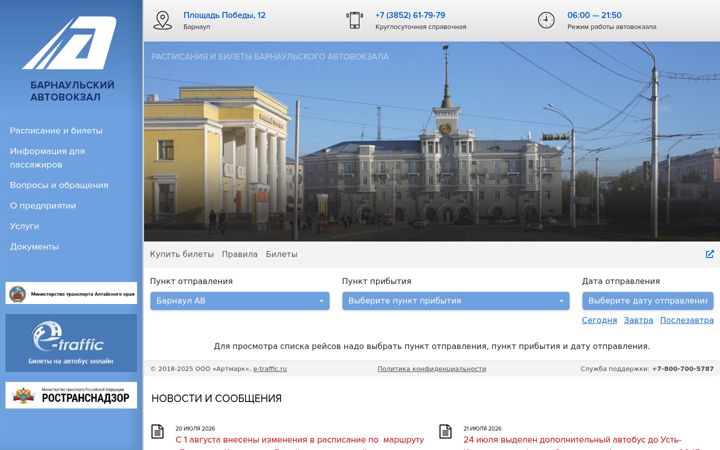Open Вопросы и обращения menu item
This screenshot has width=720, height=450.
59,185
